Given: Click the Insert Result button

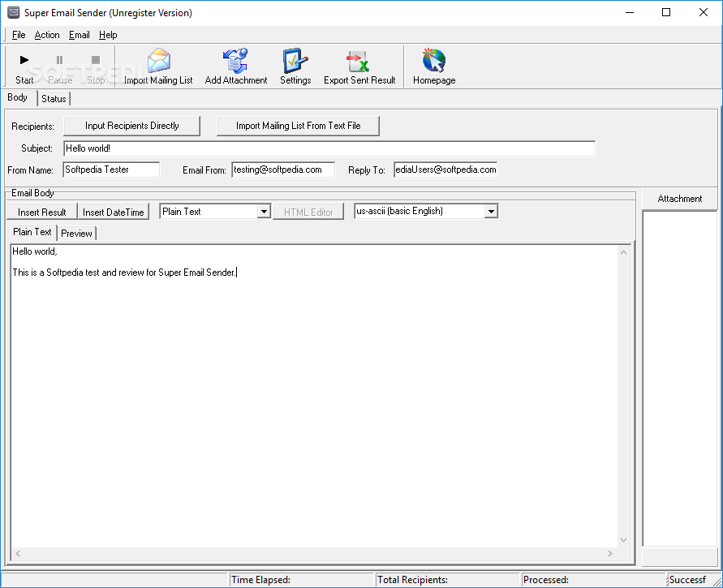Looking at the screenshot, I should pos(42,212).
